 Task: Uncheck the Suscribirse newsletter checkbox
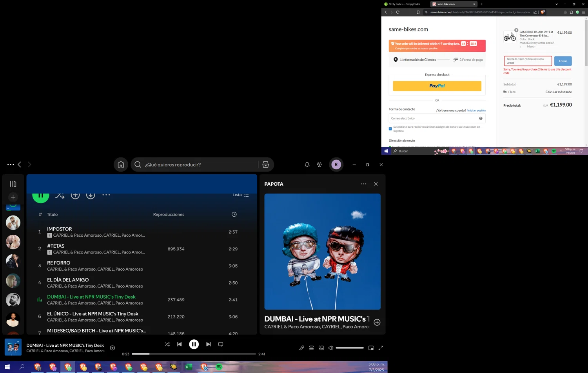point(390,129)
